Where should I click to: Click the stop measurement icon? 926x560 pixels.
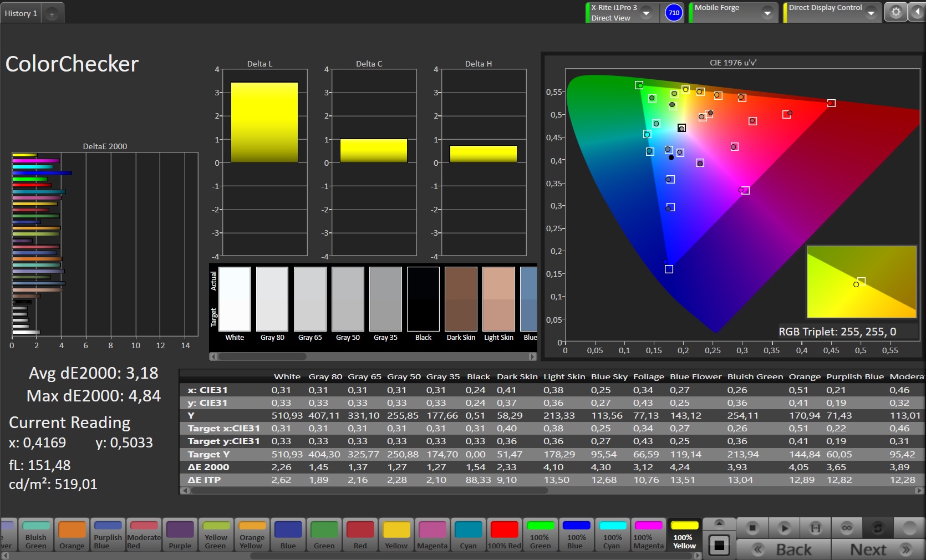(x=752, y=528)
